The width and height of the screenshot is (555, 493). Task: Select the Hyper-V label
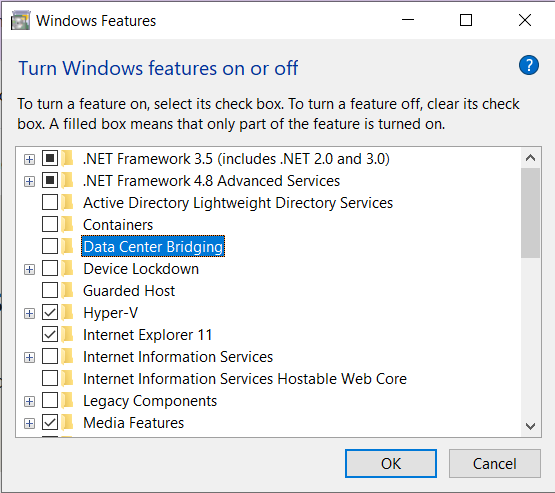point(110,313)
